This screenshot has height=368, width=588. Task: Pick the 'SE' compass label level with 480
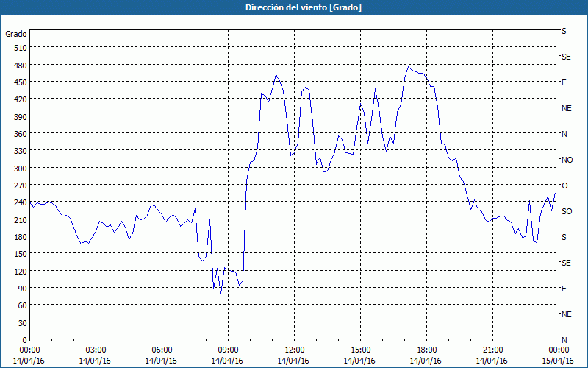[566, 57]
